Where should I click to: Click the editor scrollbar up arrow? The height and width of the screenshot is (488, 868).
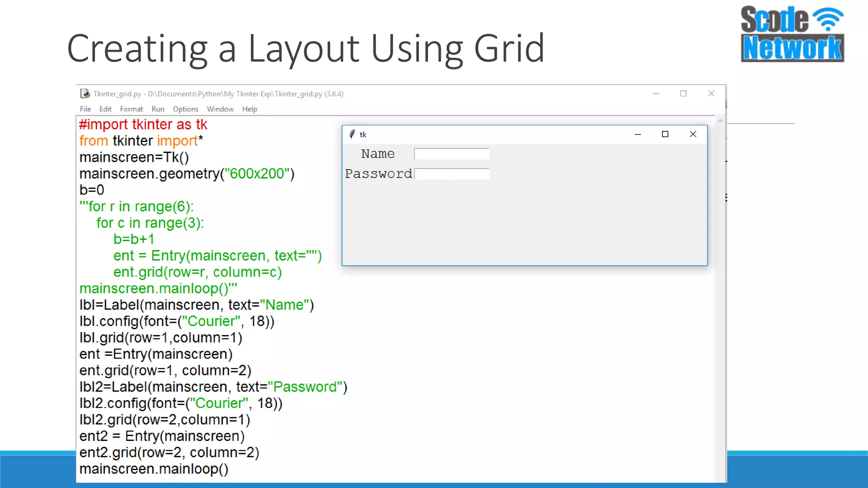720,121
